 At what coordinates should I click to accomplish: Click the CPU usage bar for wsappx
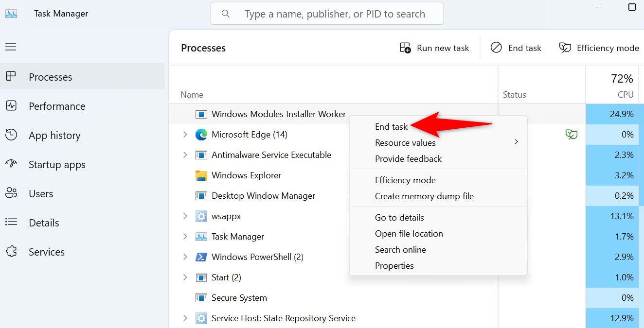[613, 216]
